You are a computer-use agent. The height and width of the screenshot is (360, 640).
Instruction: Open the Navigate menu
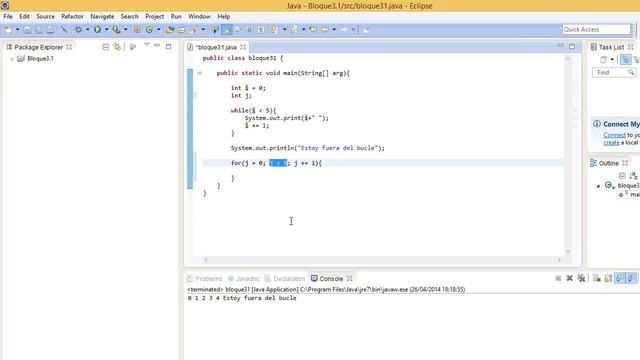click(102, 16)
